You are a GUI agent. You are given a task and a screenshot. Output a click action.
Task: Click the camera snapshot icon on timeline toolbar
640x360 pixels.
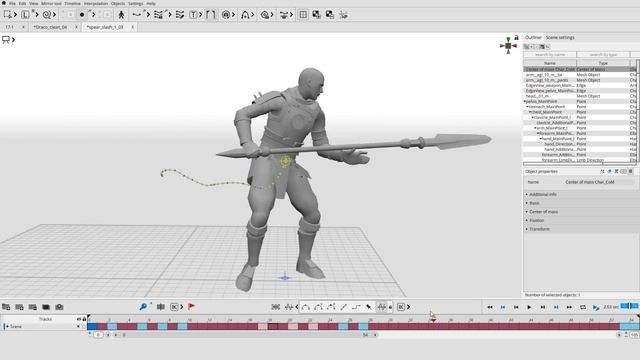(59, 307)
